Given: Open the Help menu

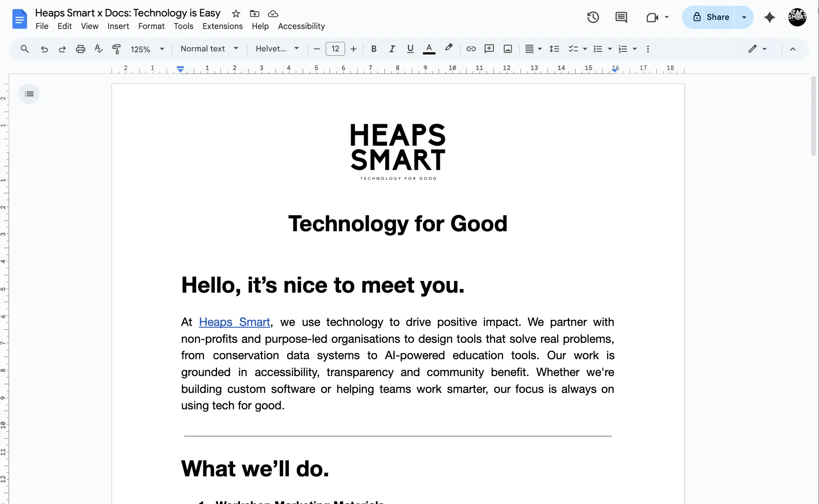Looking at the screenshot, I should click(260, 26).
